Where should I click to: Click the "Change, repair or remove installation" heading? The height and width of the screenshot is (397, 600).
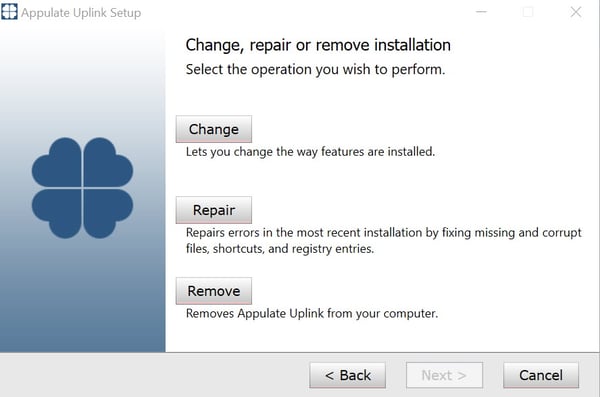[318, 45]
